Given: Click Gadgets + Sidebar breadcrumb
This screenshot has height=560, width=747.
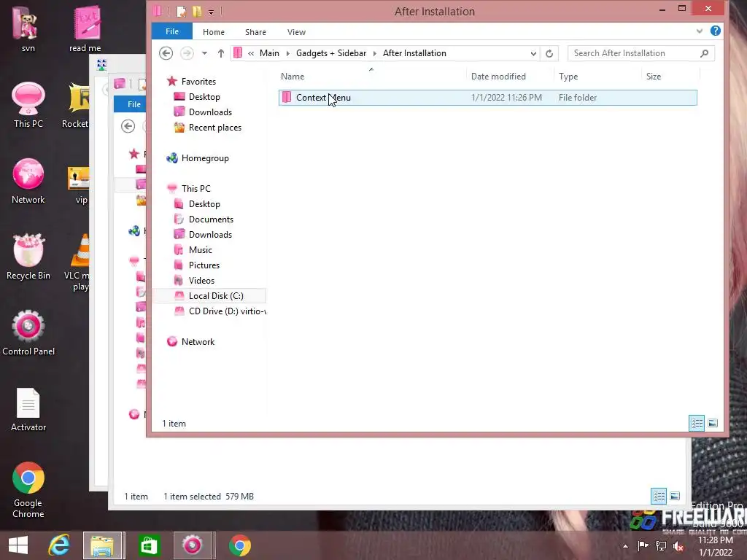Looking at the screenshot, I should tap(331, 53).
